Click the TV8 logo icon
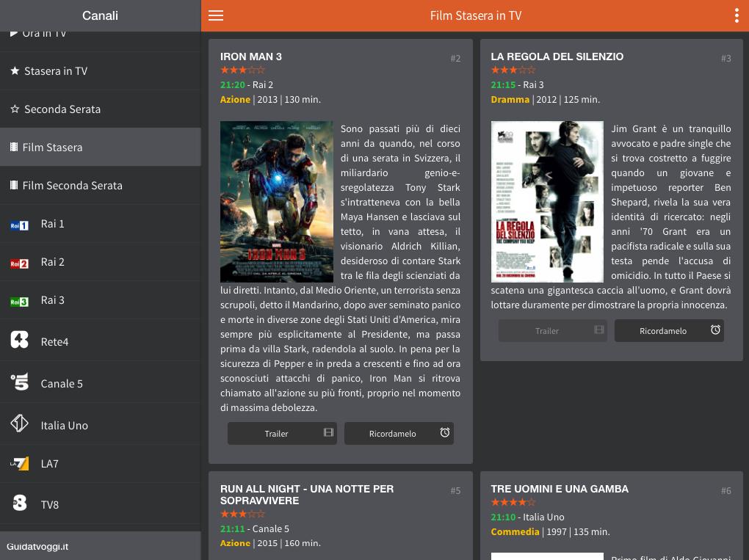Screen dimensions: 749x560 coord(20,503)
